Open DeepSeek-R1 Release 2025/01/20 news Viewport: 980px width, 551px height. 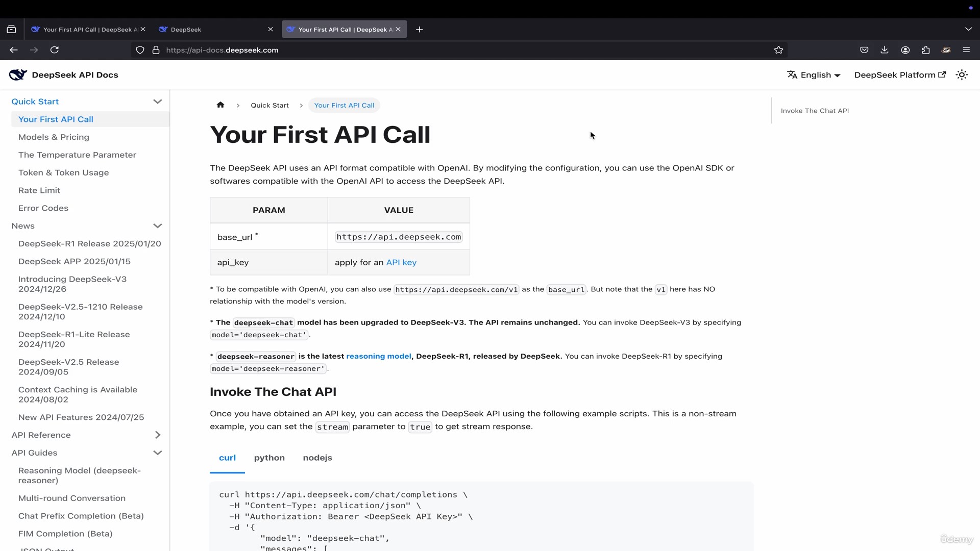tap(90, 244)
